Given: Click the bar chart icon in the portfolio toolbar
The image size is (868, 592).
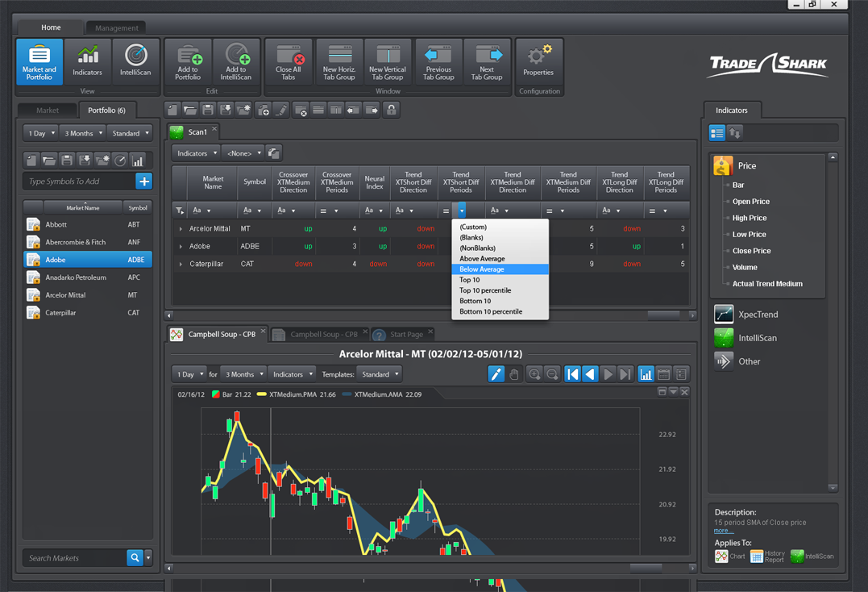Looking at the screenshot, I should (x=137, y=161).
